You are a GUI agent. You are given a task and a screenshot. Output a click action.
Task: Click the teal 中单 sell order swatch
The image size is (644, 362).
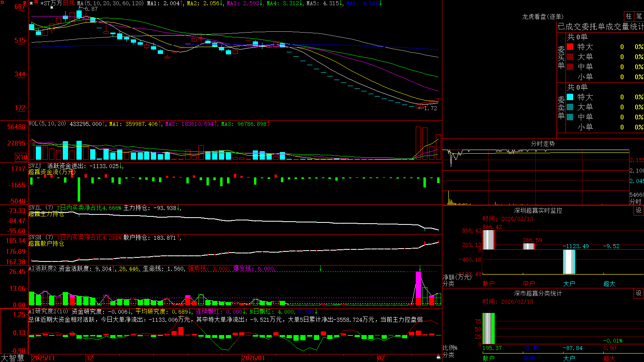click(570, 117)
